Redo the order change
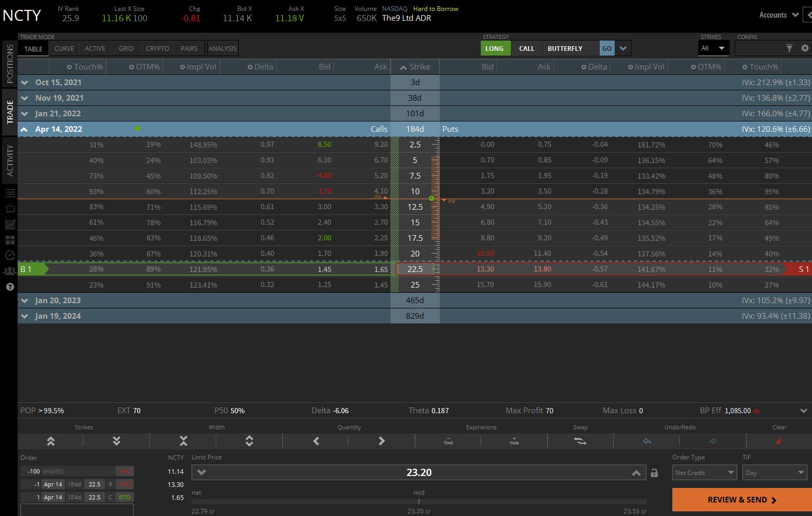Image resolution: width=812 pixels, height=516 pixels. tap(713, 441)
